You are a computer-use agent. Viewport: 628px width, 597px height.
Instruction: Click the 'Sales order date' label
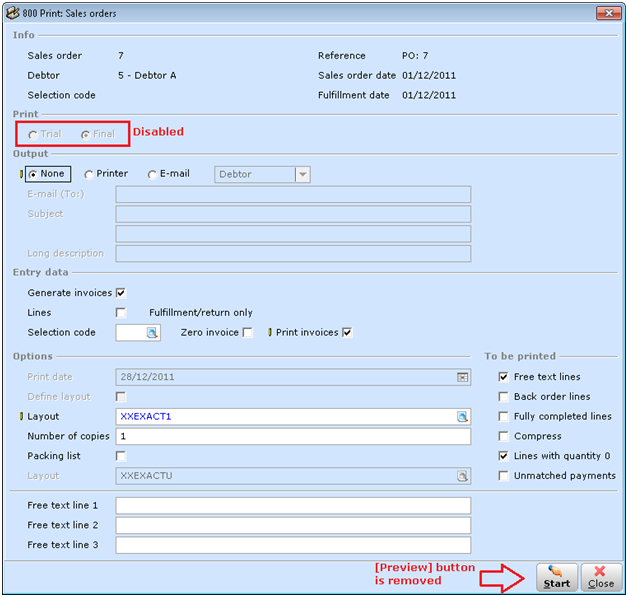357,76
